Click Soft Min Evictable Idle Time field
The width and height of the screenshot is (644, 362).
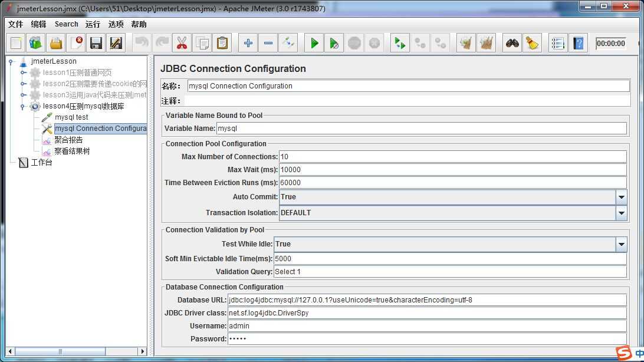click(x=450, y=259)
